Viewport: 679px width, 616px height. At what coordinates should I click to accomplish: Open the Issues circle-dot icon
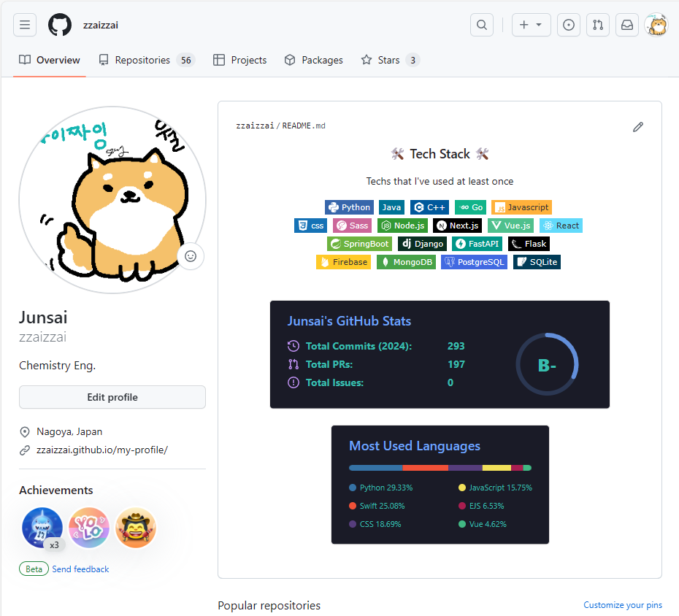tap(569, 25)
